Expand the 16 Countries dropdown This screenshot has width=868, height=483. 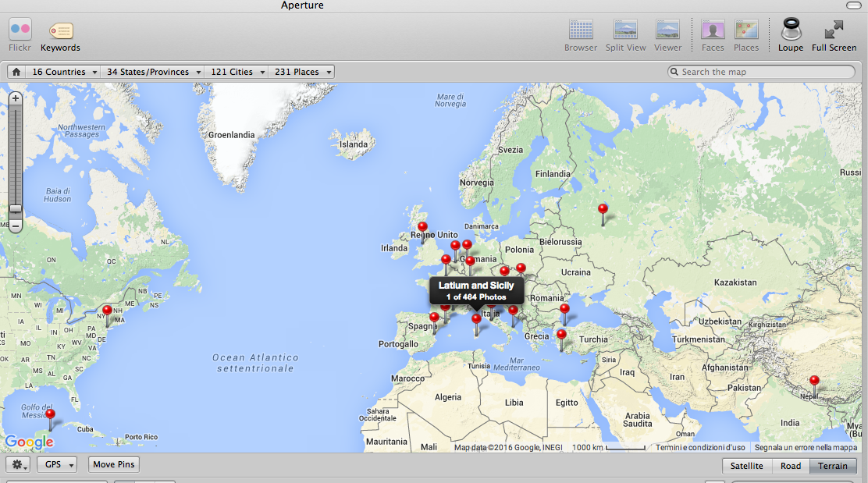pyautogui.click(x=64, y=72)
